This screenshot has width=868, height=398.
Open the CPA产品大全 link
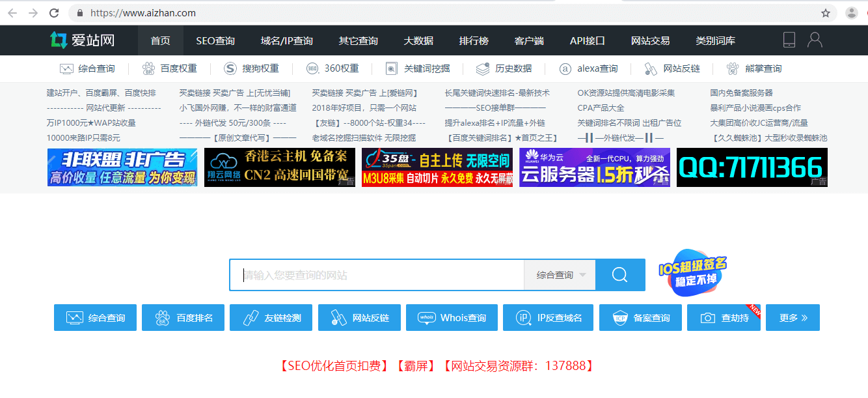click(x=601, y=108)
